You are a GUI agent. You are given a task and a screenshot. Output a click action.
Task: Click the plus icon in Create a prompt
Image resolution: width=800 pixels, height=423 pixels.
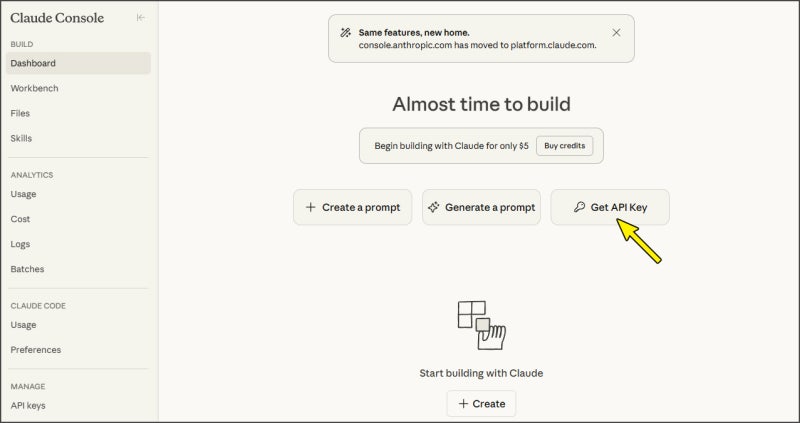pos(310,207)
